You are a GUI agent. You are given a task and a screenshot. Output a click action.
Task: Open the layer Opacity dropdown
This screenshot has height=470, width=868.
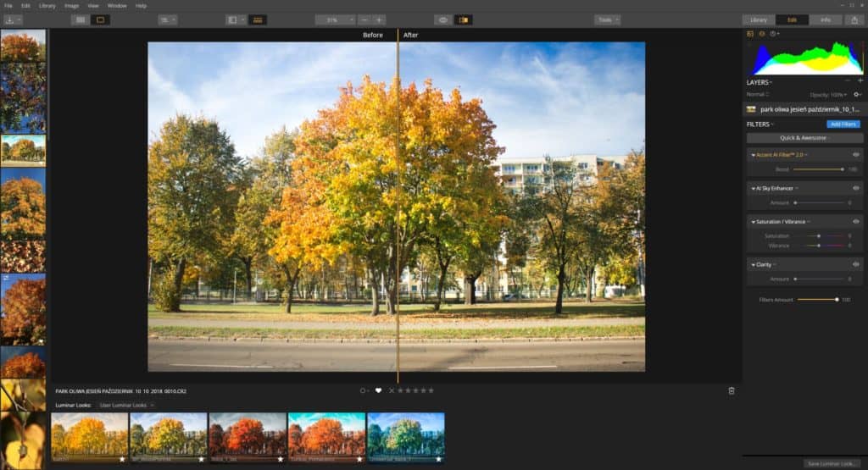tap(828, 95)
